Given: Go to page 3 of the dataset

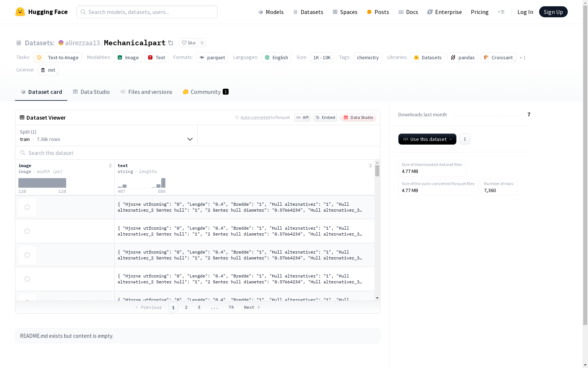Looking at the screenshot, I should (x=199, y=307).
